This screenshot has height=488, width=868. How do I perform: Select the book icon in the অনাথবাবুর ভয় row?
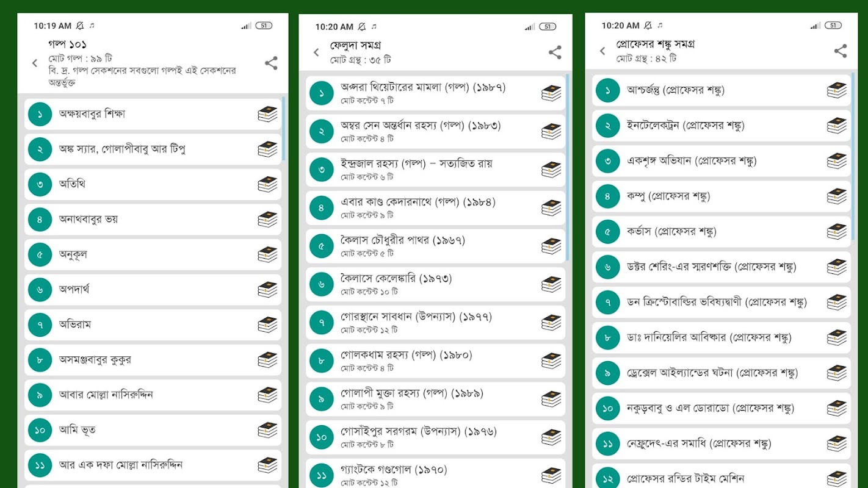[x=267, y=220]
